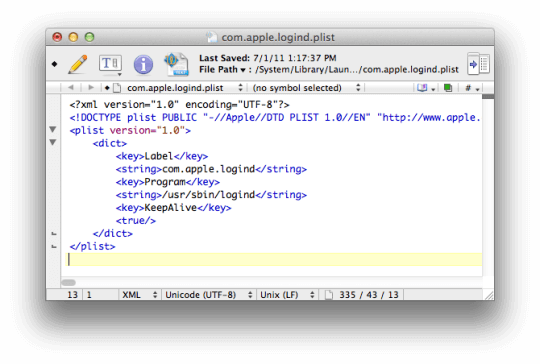Open the Unicode (UTF-8) encoding popup

tap(208, 295)
